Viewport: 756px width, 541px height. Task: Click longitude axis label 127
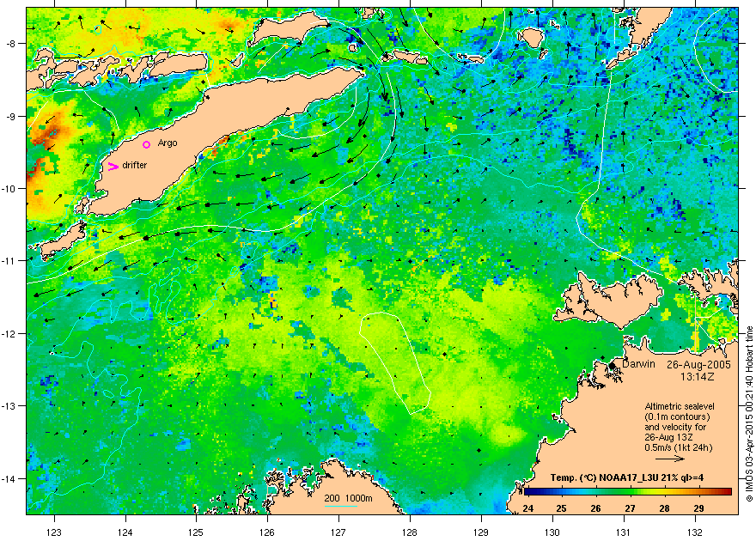tap(338, 532)
